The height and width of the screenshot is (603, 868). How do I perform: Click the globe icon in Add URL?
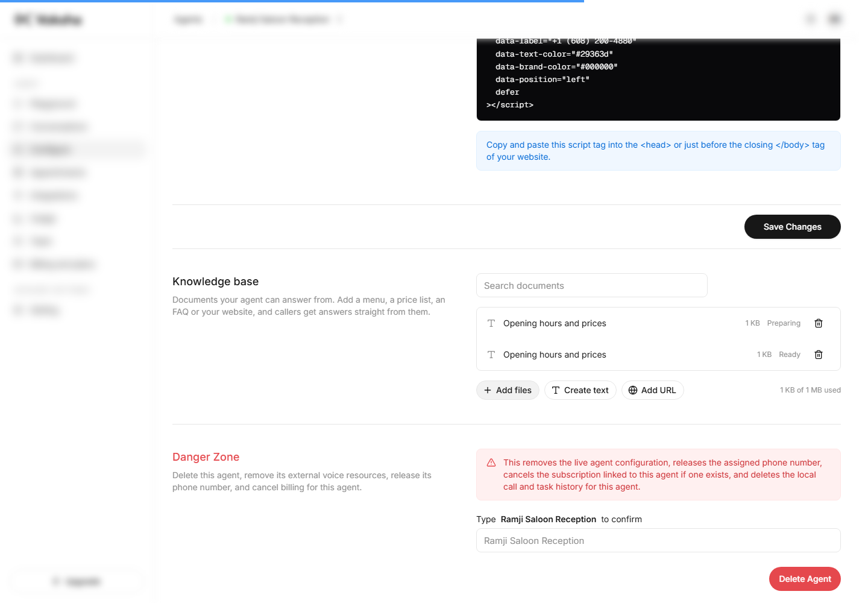tap(633, 390)
